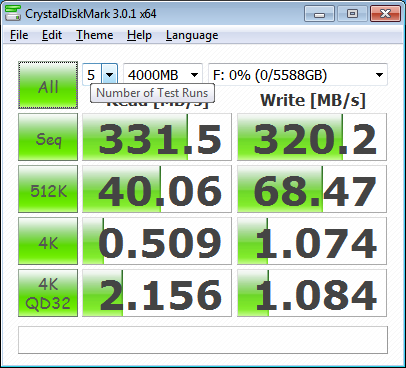Click the CrystalDiskMark title bar app icon
This screenshot has width=406, height=368.
pyautogui.click(x=13, y=13)
